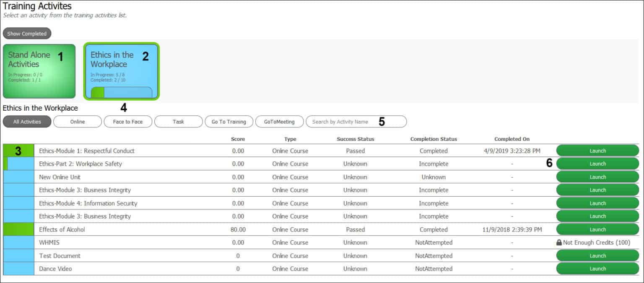This screenshot has height=283, width=644.
Task: Select the Stand Alone Activities tile
Action: coord(39,70)
